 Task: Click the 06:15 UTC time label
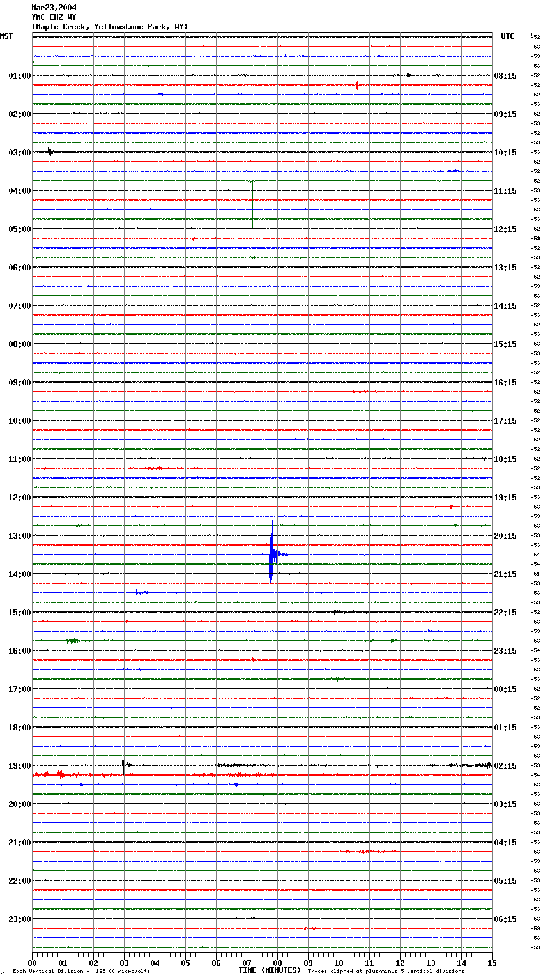pos(505,919)
